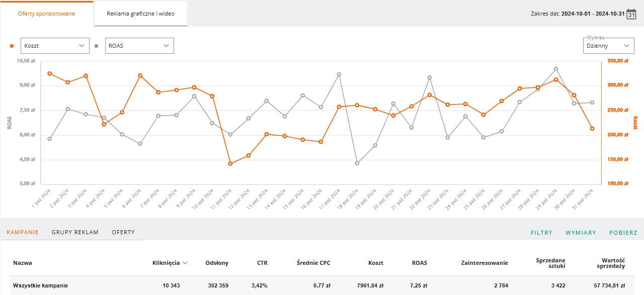
Task: Click POBIERZ to download the report
Action: click(x=623, y=233)
